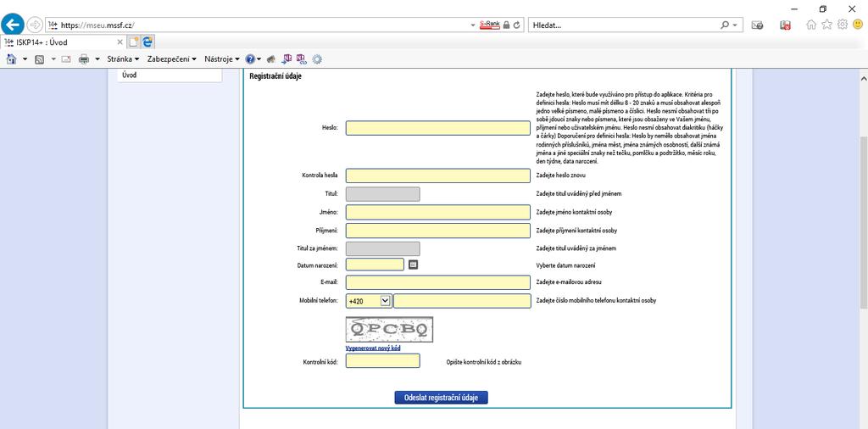Click the hint Opište kontrolní kód z obrázku
This screenshot has width=868, height=429.
pos(484,362)
